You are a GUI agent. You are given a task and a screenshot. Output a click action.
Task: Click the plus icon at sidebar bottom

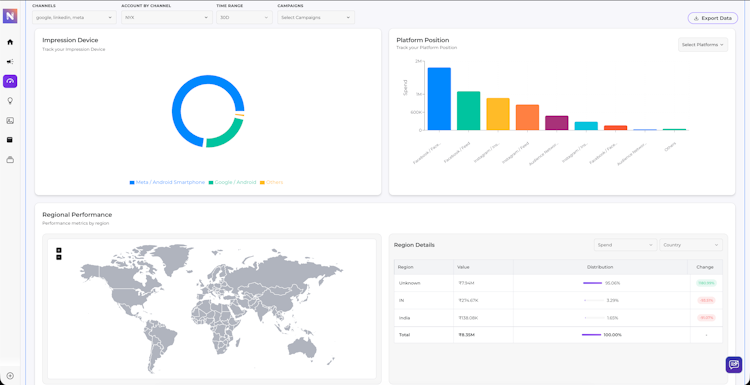click(x=10, y=376)
